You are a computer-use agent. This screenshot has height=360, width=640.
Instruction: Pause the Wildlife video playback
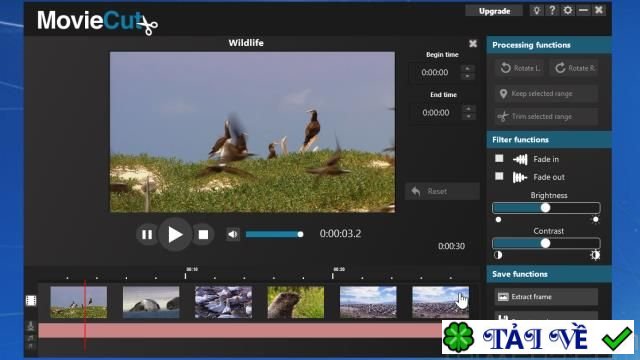(147, 234)
